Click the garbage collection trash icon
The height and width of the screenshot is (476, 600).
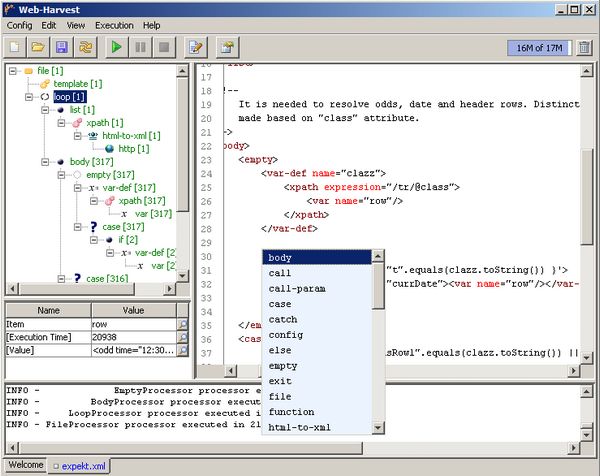pos(584,48)
